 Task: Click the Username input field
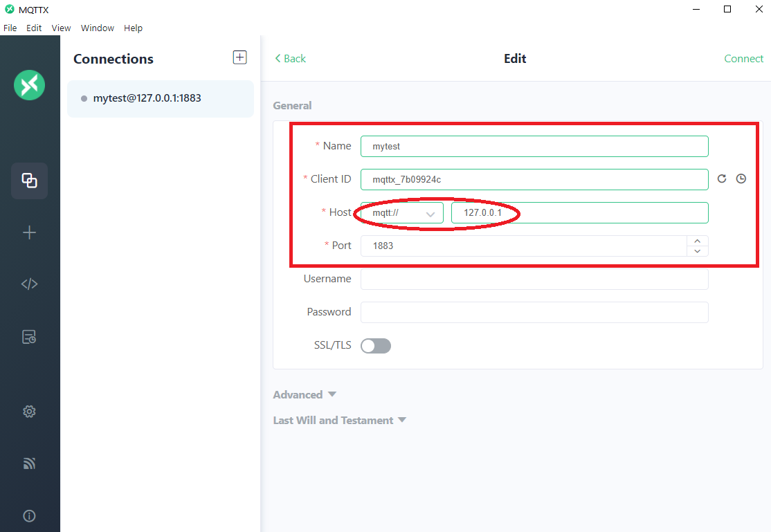pos(533,279)
